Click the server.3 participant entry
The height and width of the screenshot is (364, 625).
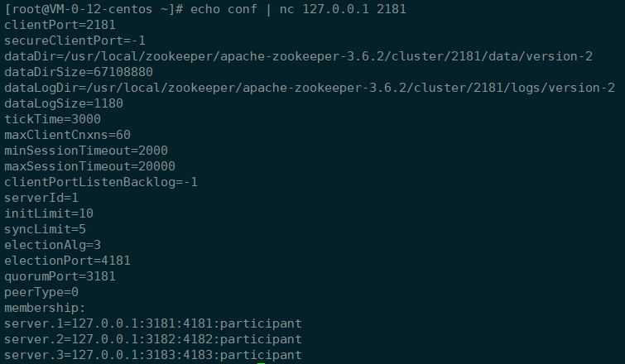153,355
